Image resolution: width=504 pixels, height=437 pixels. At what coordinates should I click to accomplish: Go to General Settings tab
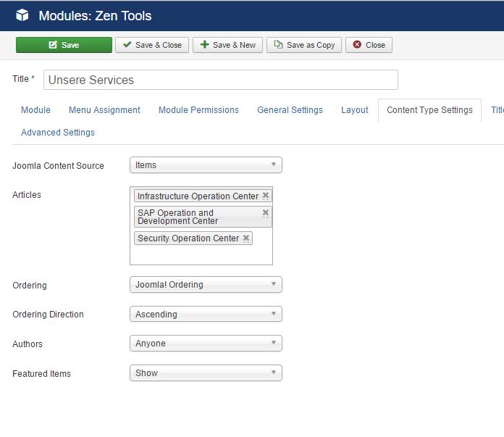290,110
